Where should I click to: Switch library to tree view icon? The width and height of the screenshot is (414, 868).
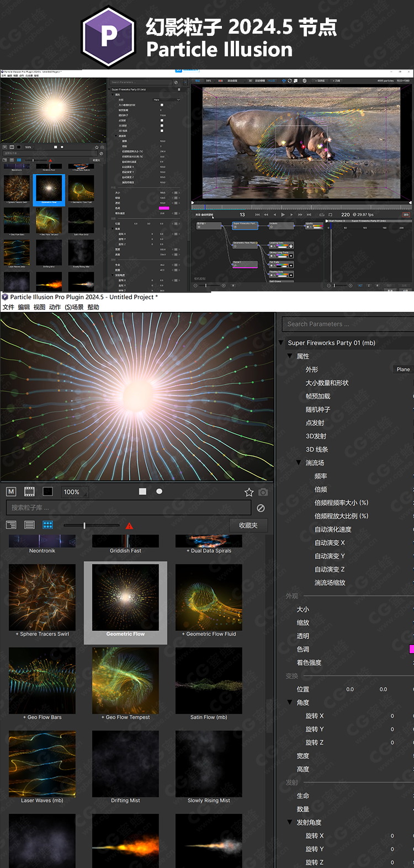tap(11, 525)
